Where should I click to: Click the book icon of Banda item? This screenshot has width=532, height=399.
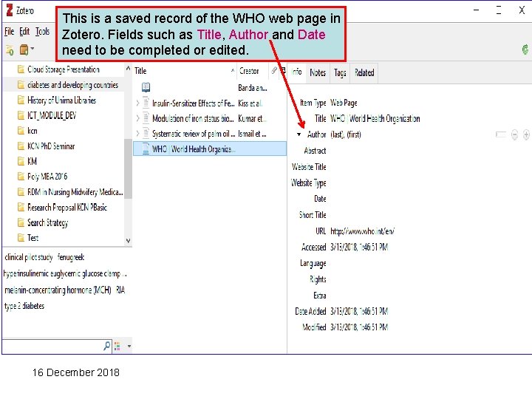point(146,87)
